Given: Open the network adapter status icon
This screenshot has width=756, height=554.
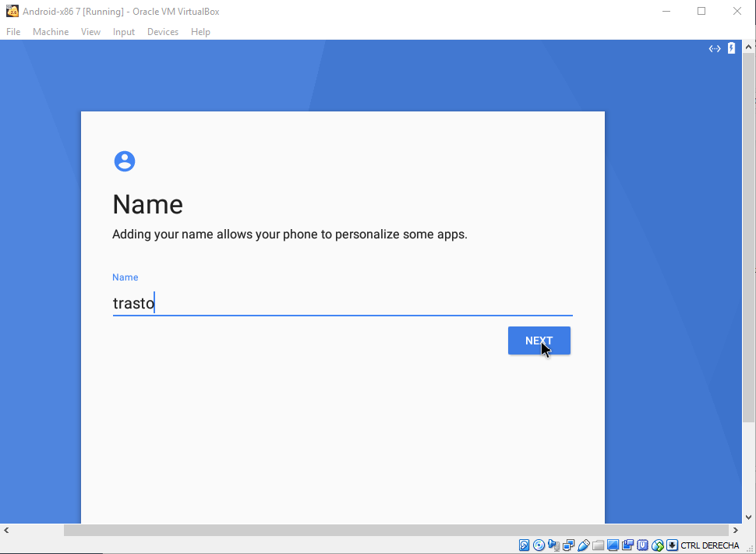Looking at the screenshot, I should tap(569, 545).
